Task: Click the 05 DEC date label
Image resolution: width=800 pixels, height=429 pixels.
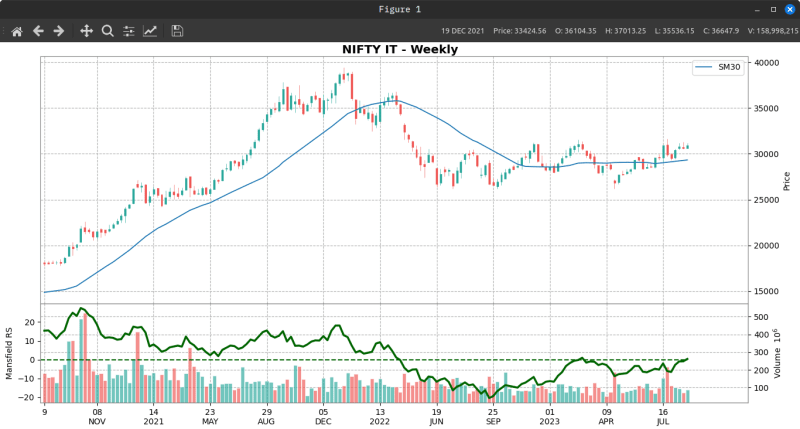Action: 323,417
